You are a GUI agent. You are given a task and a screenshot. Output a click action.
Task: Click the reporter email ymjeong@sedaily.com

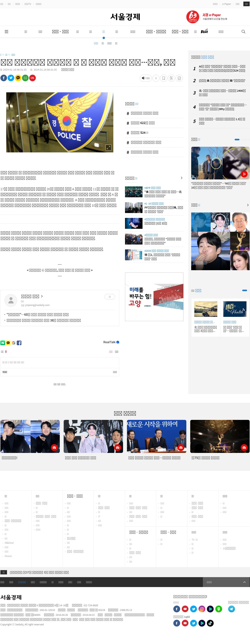click(37, 305)
